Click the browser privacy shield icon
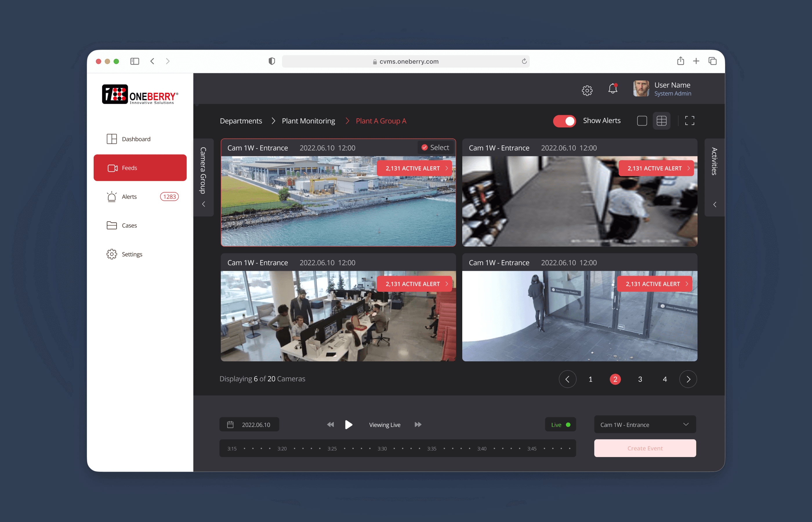This screenshot has width=812, height=522. tap(271, 61)
